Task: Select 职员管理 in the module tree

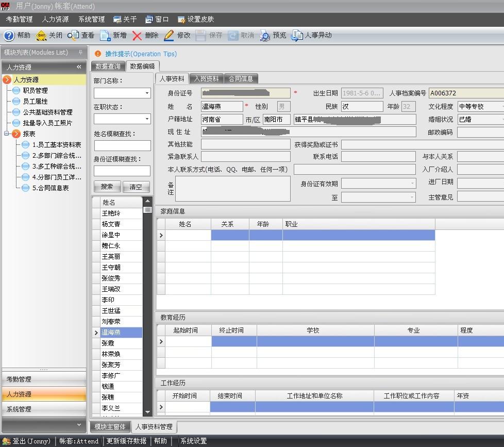Action: coord(35,91)
